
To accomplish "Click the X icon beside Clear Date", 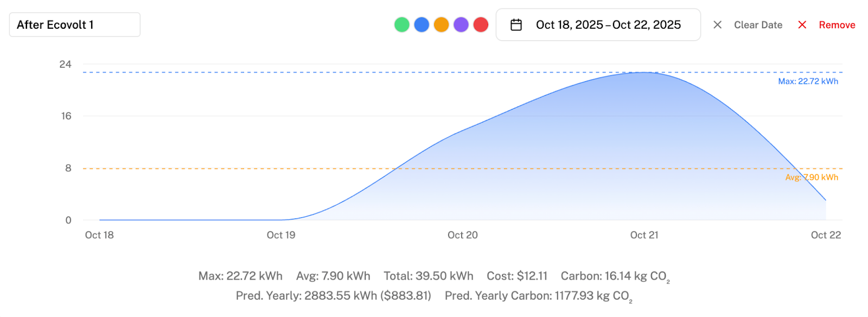I will point(717,25).
